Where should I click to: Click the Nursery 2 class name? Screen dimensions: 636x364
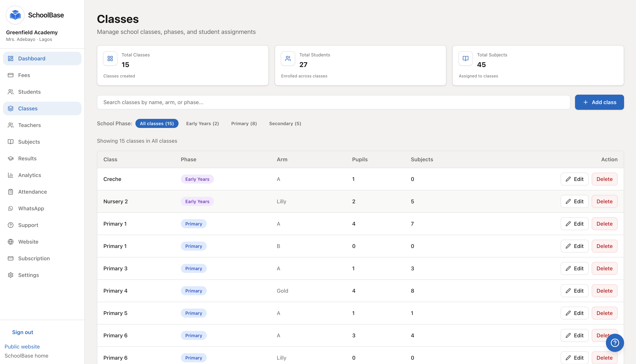click(115, 202)
